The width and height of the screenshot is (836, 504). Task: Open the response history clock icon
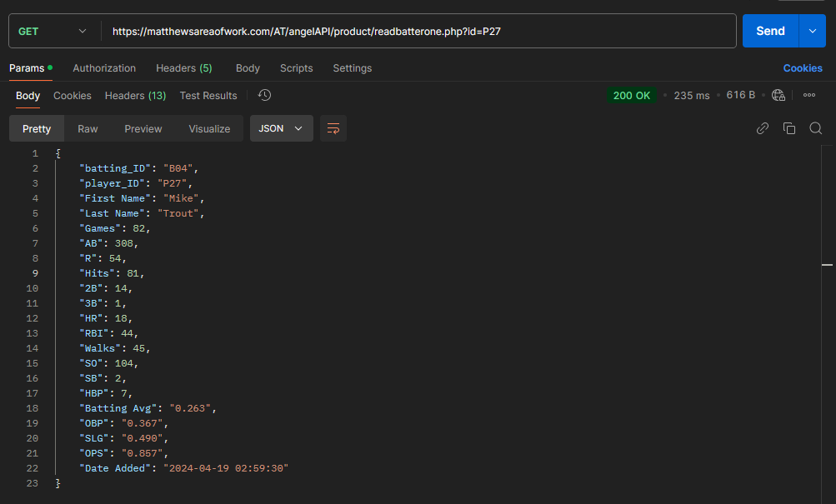point(264,95)
